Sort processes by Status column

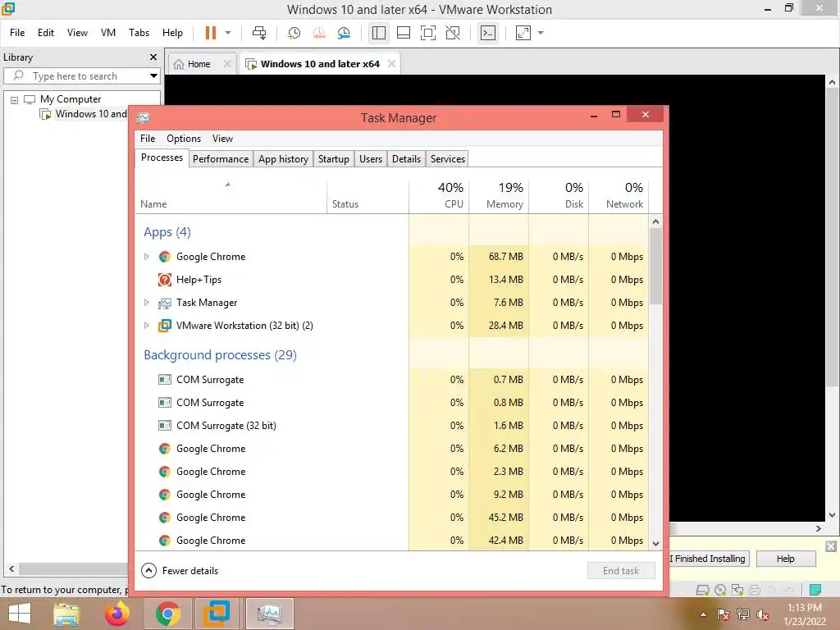click(x=368, y=196)
